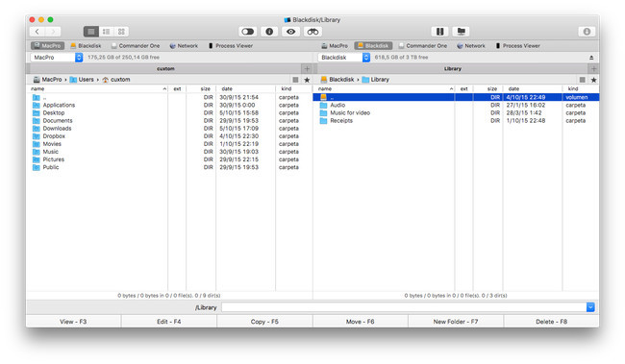Open Commander One tab in left panel
The width and height of the screenshot is (625, 364).
tap(136, 46)
